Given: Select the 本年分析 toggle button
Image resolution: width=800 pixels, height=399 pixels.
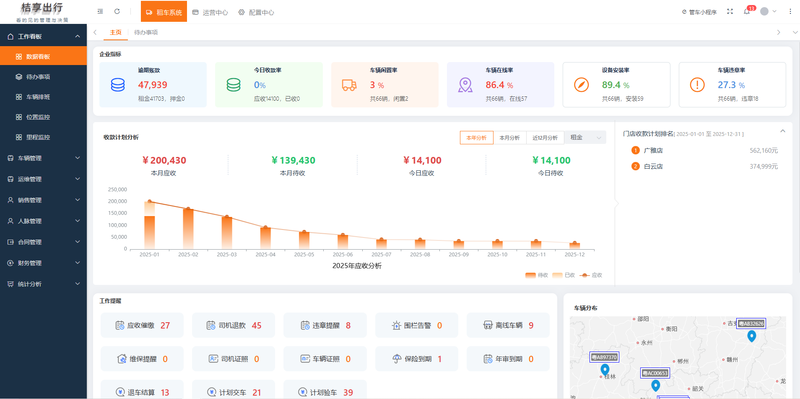Looking at the screenshot, I should pos(477,138).
